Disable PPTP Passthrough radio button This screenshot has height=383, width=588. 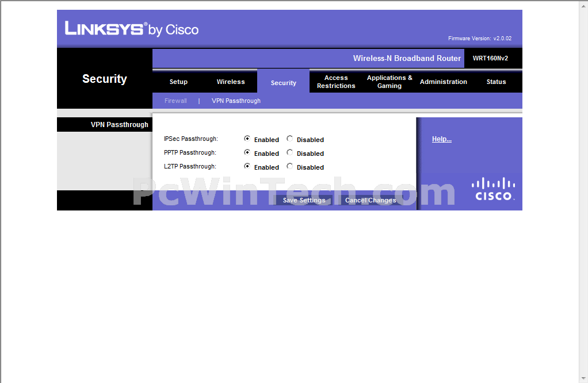[289, 152]
